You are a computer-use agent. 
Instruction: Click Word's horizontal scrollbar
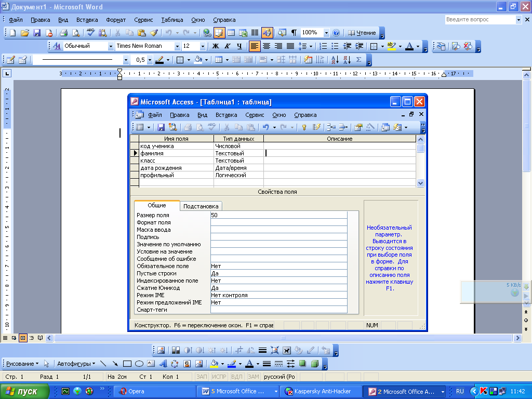[283, 338]
